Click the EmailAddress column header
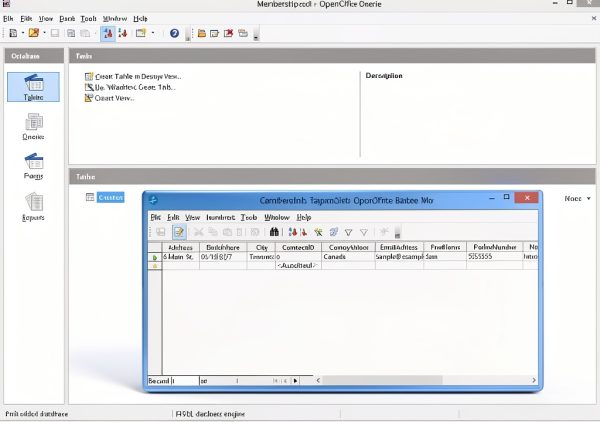 (399, 248)
